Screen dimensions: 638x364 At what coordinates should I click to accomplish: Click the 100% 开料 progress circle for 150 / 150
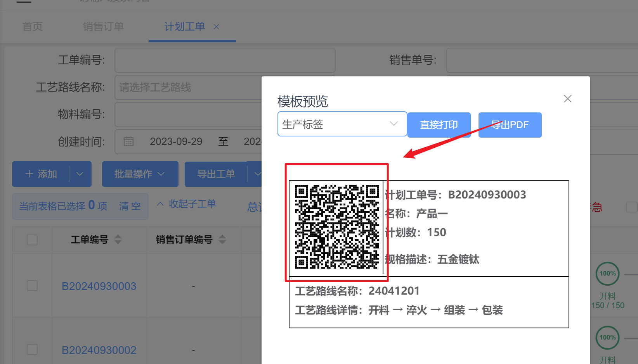(607, 274)
